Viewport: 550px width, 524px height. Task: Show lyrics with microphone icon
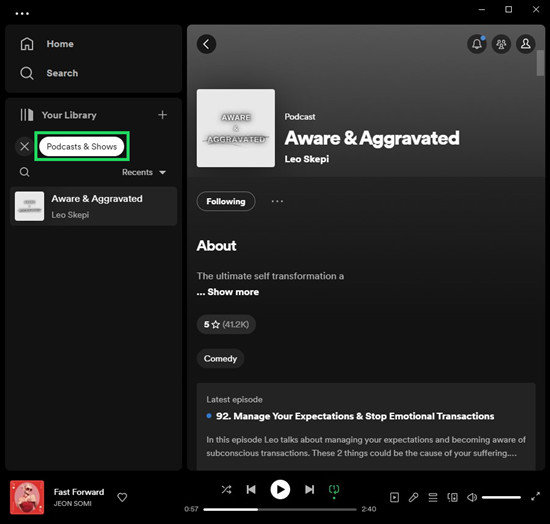pyautogui.click(x=414, y=497)
